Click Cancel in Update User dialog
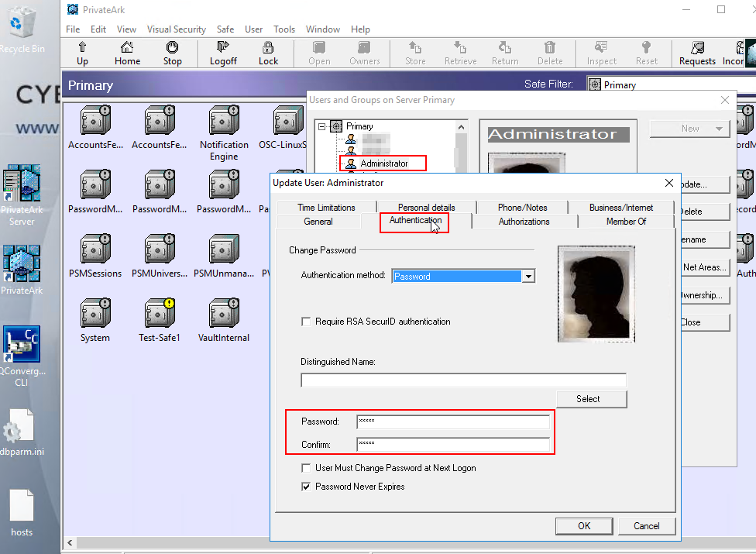 [646, 526]
